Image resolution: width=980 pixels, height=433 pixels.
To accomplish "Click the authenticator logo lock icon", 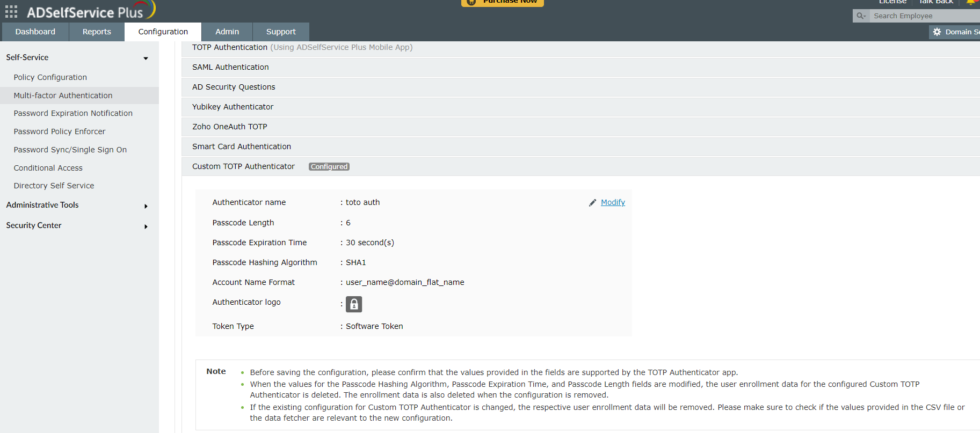I will (x=354, y=304).
